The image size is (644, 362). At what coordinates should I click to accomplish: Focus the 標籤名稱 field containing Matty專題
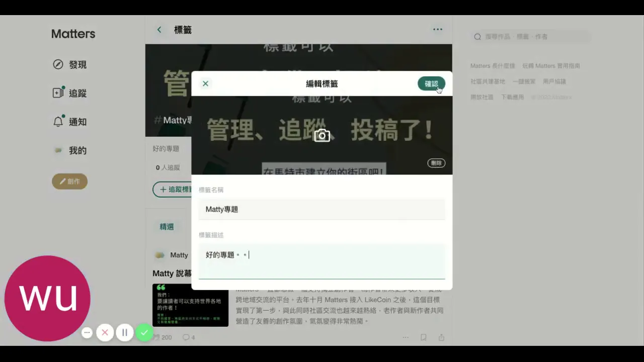click(322, 209)
